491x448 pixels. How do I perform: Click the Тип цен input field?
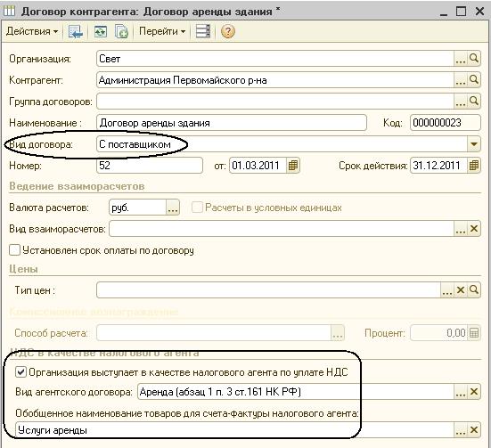pyautogui.click(x=269, y=290)
